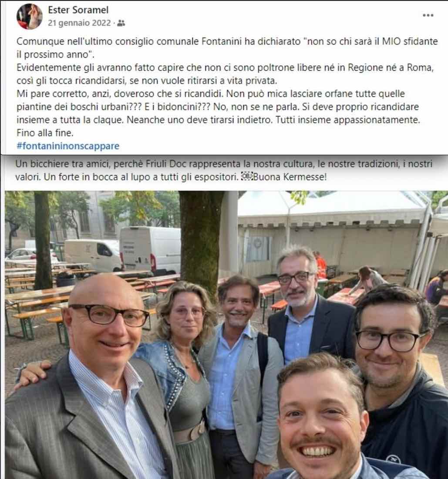Open the group selfie photo
The height and width of the screenshot is (479, 448).
pyautogui.click(x=226, y=334)
